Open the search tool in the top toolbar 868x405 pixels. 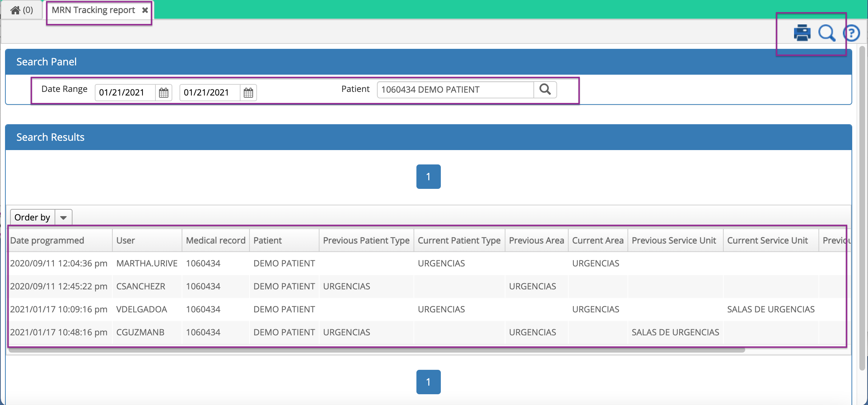pyautogui.click(x=827, y=33)
